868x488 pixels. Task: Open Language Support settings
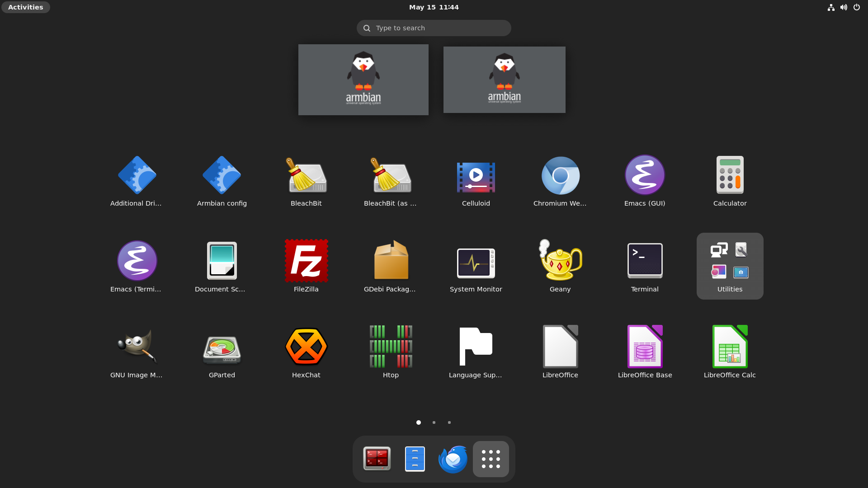click(476, 352)
